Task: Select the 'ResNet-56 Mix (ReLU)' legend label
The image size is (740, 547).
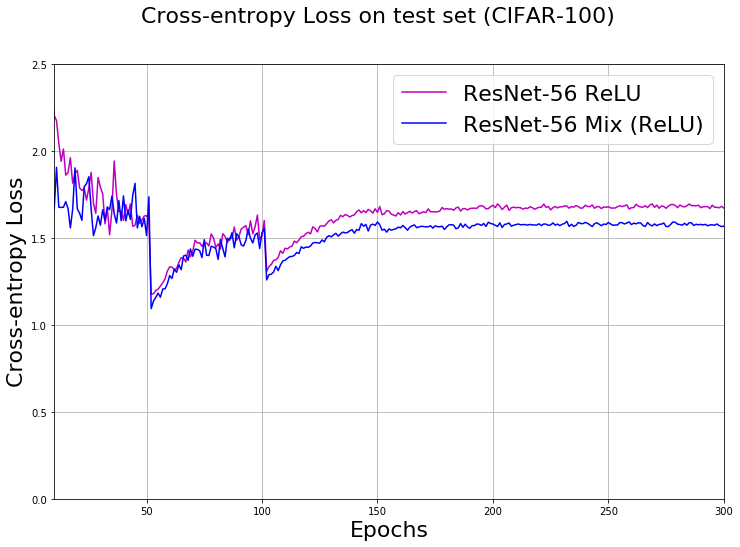Action: click(583, 125)
